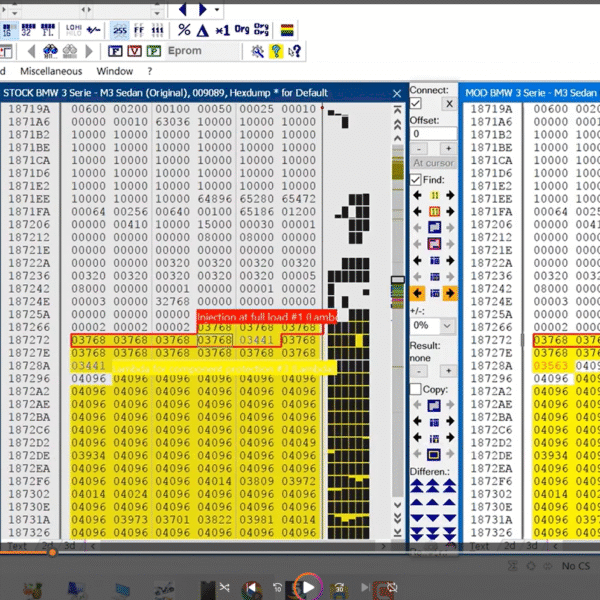Display differences as percent

(x=184, y=30)
